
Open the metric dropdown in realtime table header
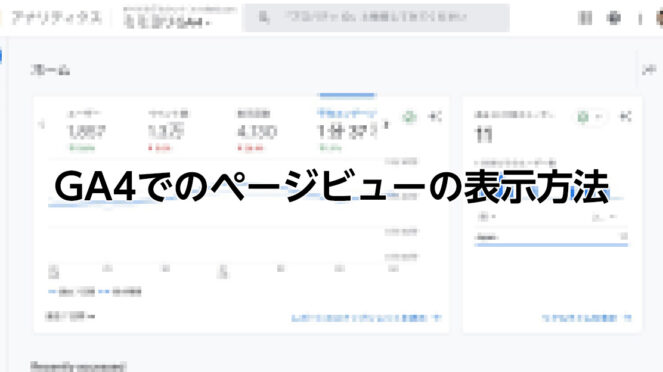point(604,217)
